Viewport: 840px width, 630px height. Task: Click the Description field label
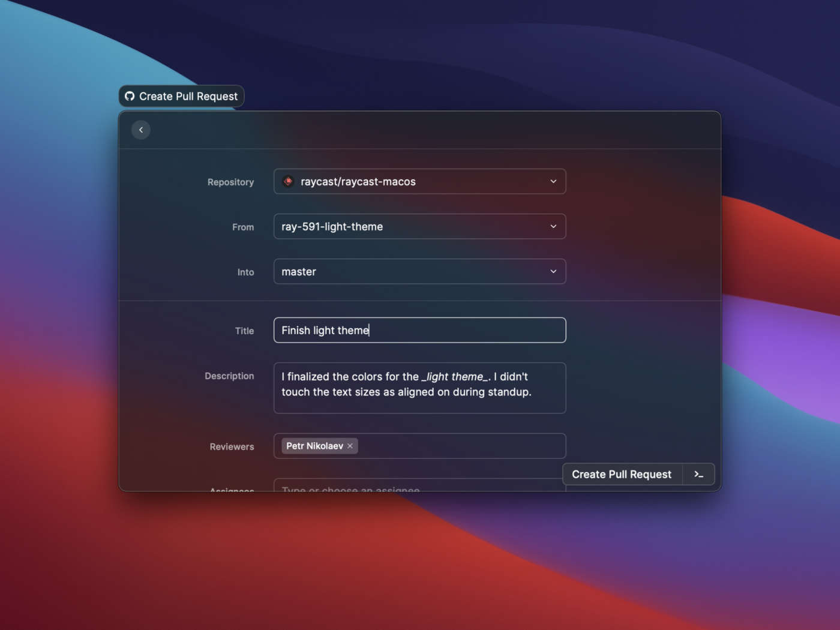tap(229, 376)
